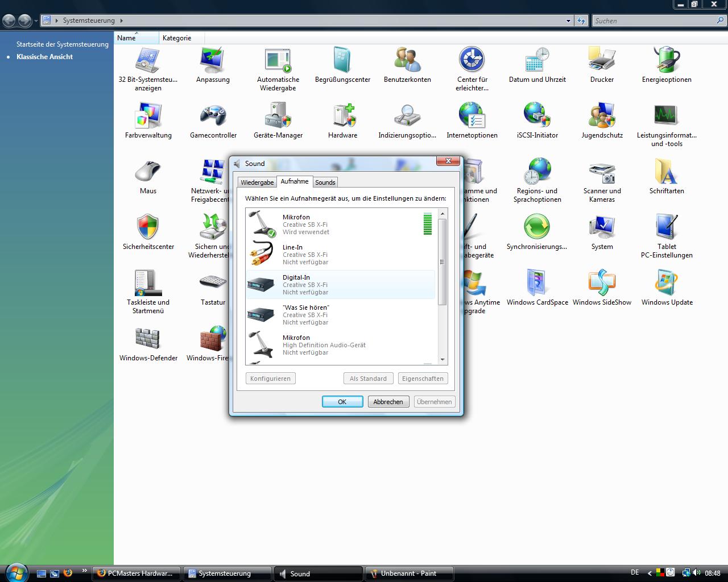This screenshot has width=728, height=582.
Task: Open Sicherheitscenter icon
Action: pyautogui.click(x=148, y=227)
